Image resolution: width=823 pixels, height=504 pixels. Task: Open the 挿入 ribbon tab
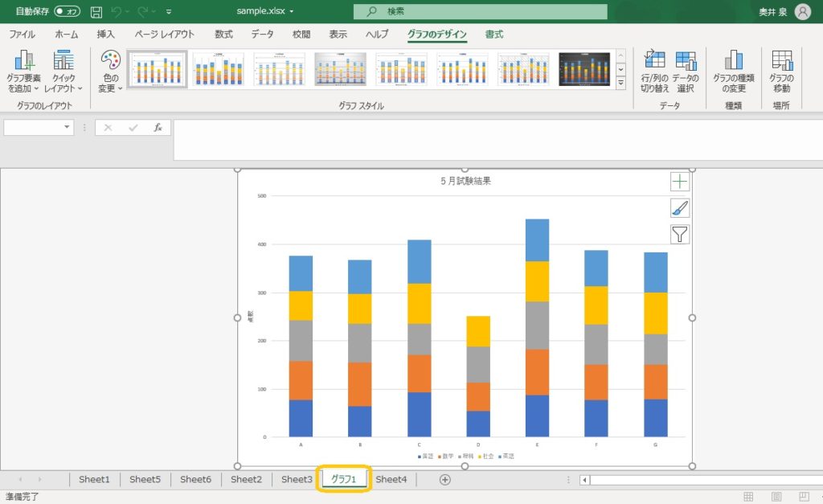[x=106, y=35]
